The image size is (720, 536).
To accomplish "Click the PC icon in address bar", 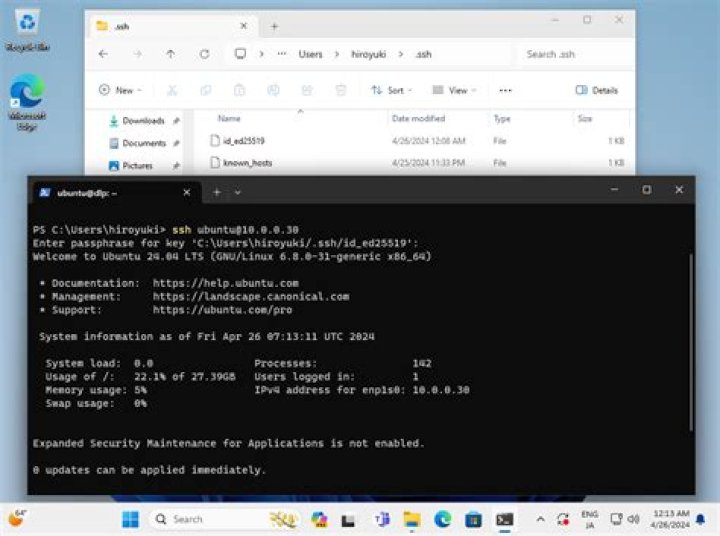I will (x=240, y=54).
